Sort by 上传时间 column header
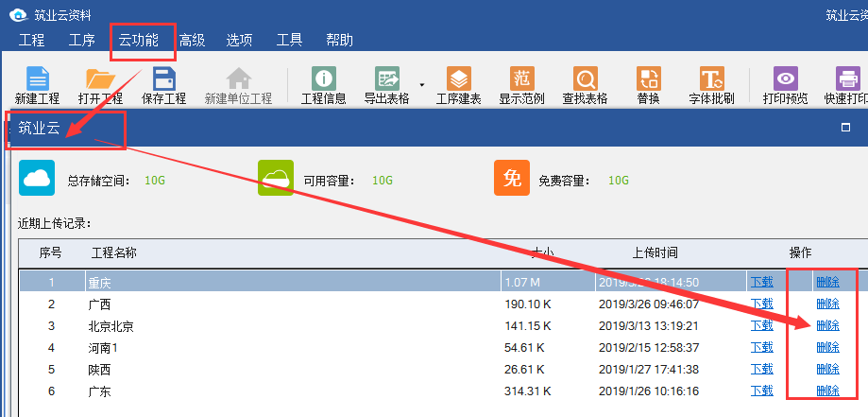 pyautogui.click(x=655, y=252)
